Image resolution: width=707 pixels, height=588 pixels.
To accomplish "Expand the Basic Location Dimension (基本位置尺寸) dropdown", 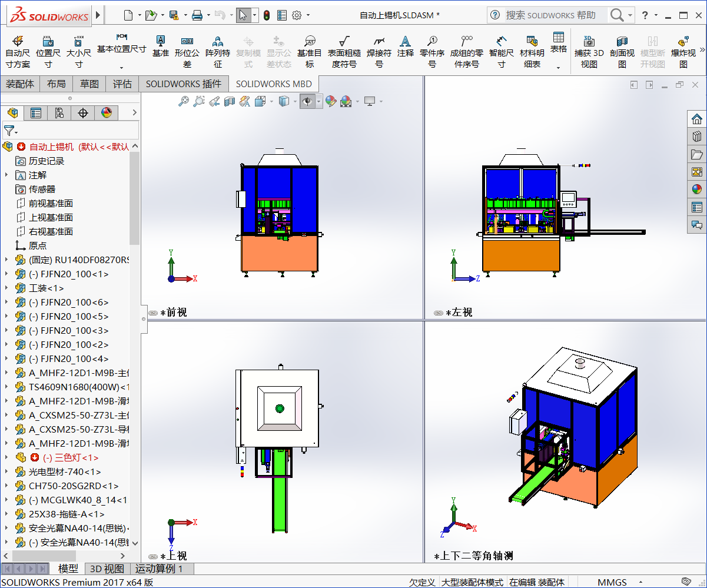I will (x=121, y=67).
